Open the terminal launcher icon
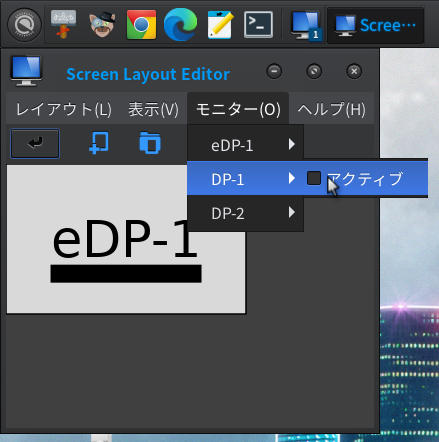 tap(258, 24)
